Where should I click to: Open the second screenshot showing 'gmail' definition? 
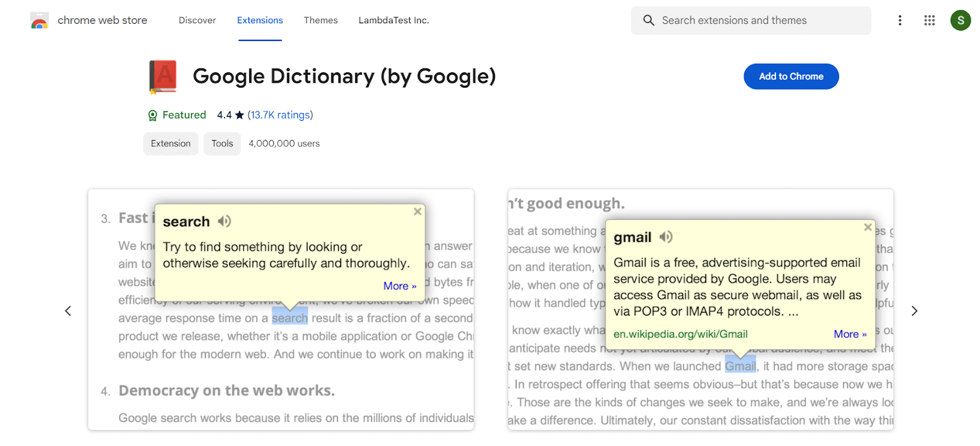coord(700,309)
